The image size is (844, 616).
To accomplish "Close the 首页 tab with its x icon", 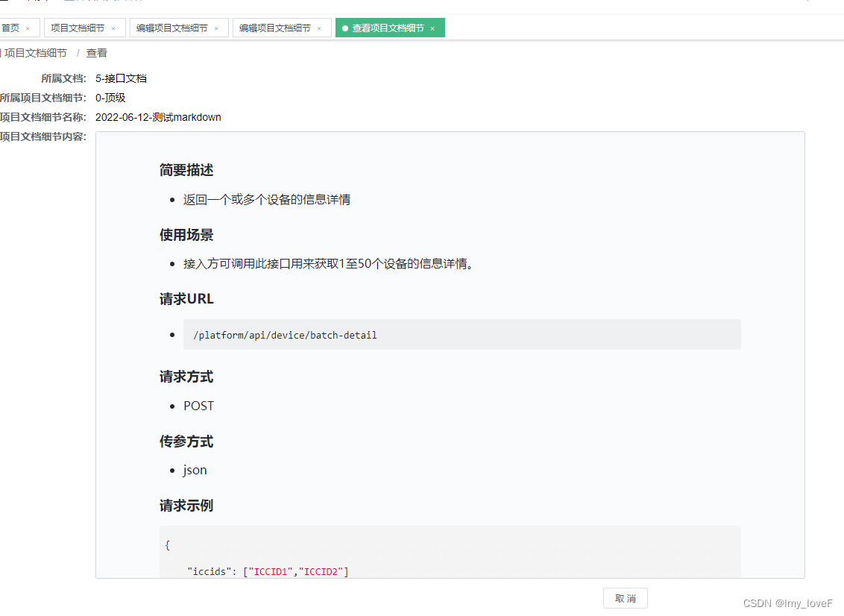I will 28,27.
